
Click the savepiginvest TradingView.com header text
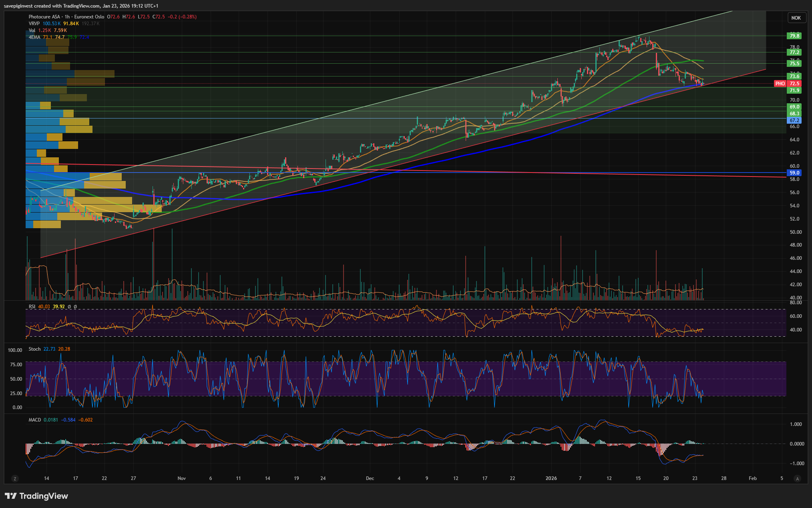[x=80, y=6]
